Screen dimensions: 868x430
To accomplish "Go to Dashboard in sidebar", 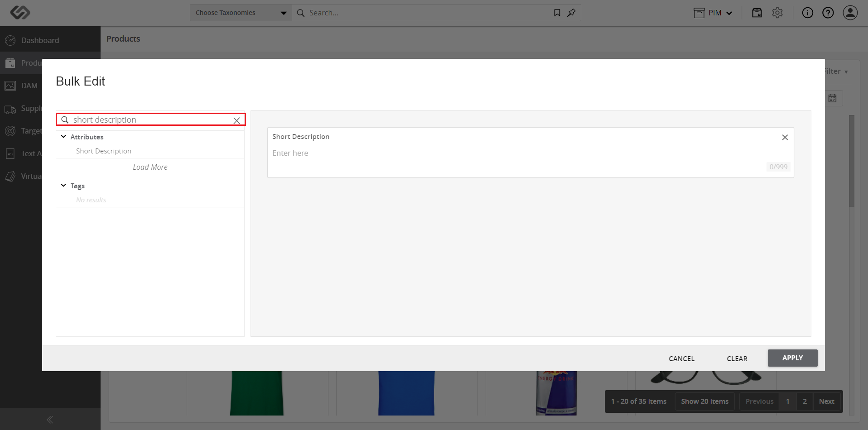I will [50, 40].
